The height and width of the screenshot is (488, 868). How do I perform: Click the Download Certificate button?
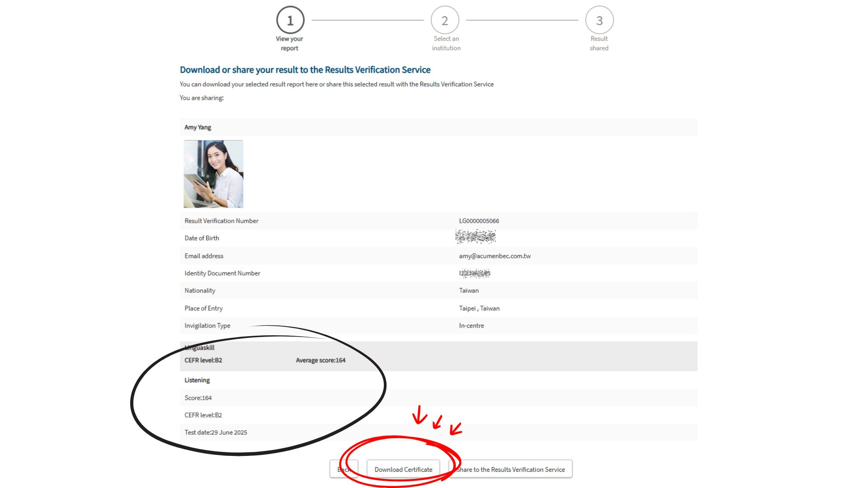[403, 469]
